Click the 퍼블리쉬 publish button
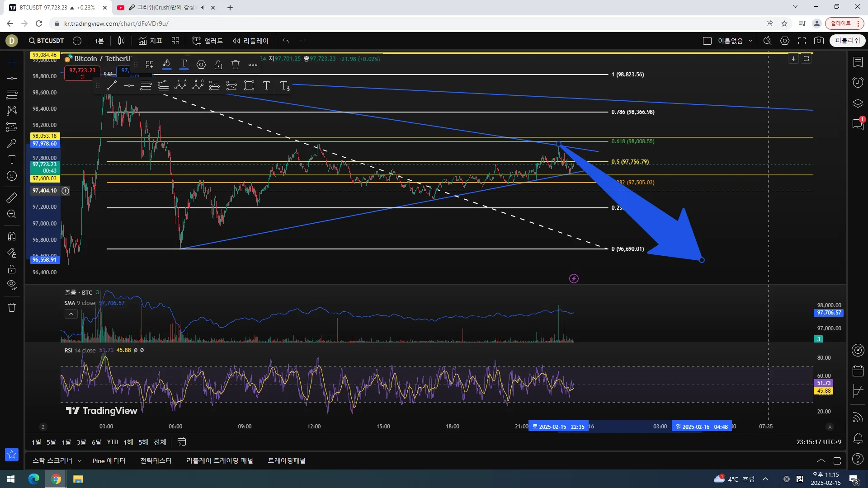The height and width of the screenshot is (488, 868). [x=847, y=41]
